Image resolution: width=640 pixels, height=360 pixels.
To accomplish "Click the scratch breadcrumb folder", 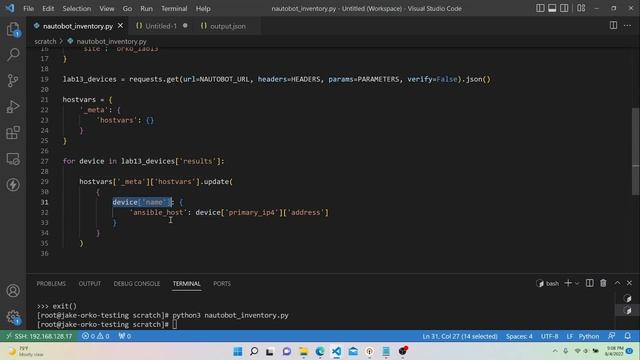I will [x=45, y=41].
